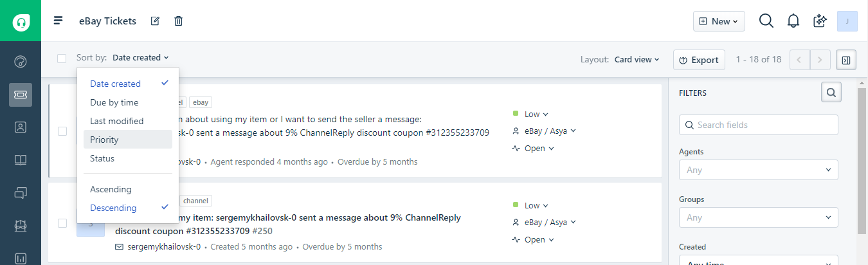Click the channel tag on ticket #250
868x265 pixels.
pyautogui.click(x=196, y=201)
